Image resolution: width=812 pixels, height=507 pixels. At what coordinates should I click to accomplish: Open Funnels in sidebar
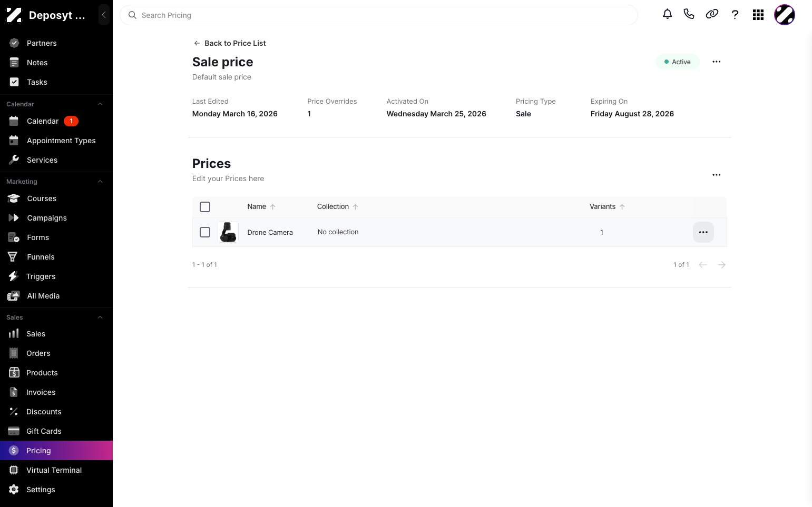click(56, 257)
